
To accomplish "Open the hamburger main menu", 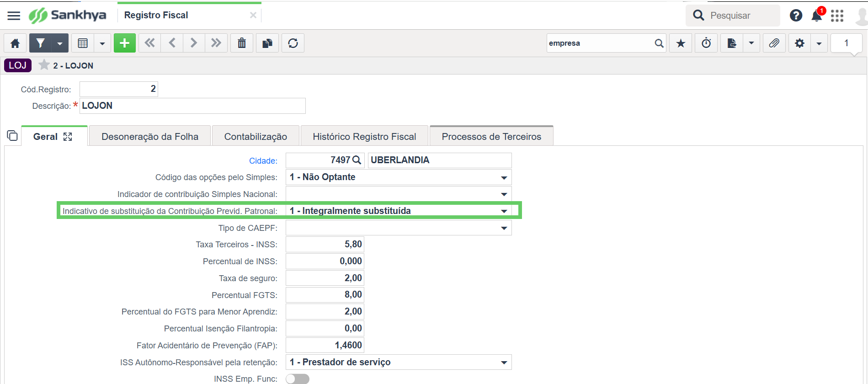I will (x=14, y=16).
